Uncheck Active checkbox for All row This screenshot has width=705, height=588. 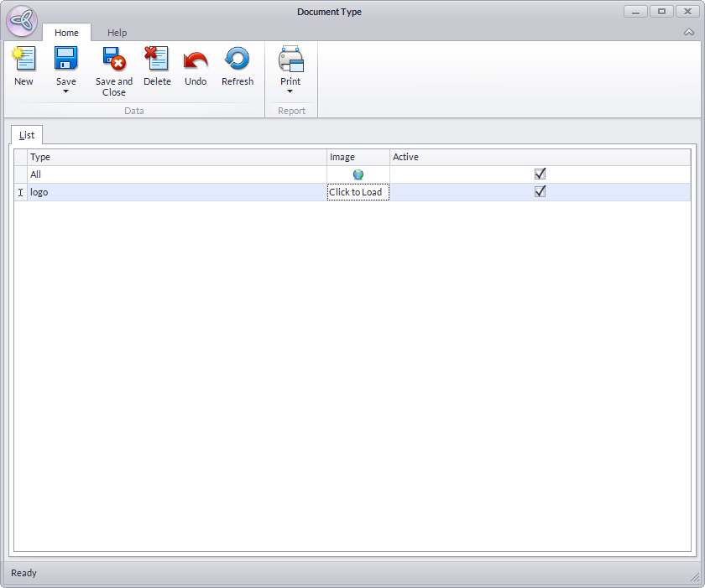(540, 174)
